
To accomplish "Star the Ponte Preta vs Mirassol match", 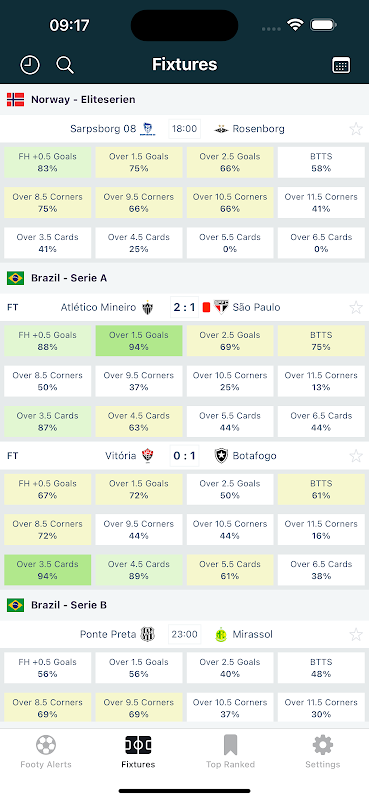I will (356, 634).
